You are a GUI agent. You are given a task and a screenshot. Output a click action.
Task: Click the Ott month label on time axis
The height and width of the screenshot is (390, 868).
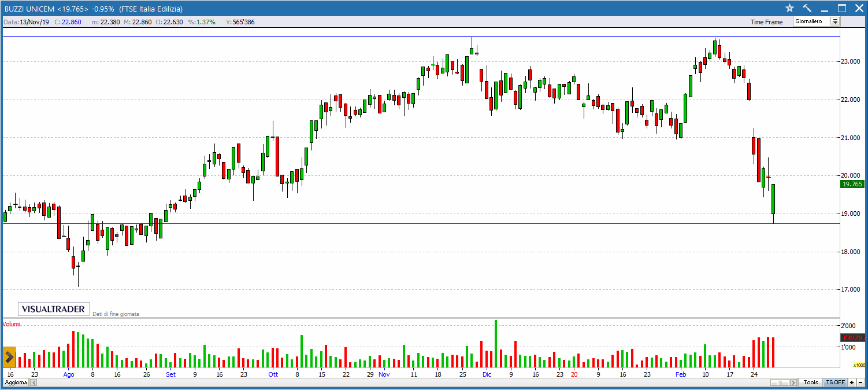273,374
